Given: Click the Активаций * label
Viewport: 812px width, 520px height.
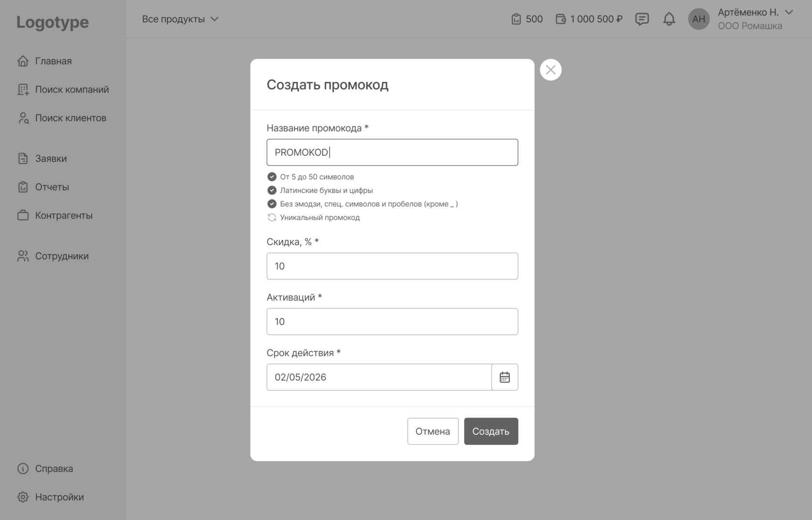Looking at the screenshot, I should point(294,297).
